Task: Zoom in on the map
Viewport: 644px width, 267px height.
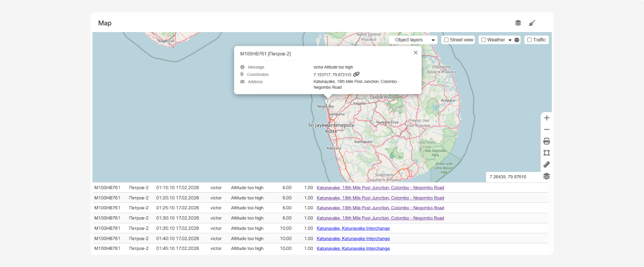Action: [546, 118]
